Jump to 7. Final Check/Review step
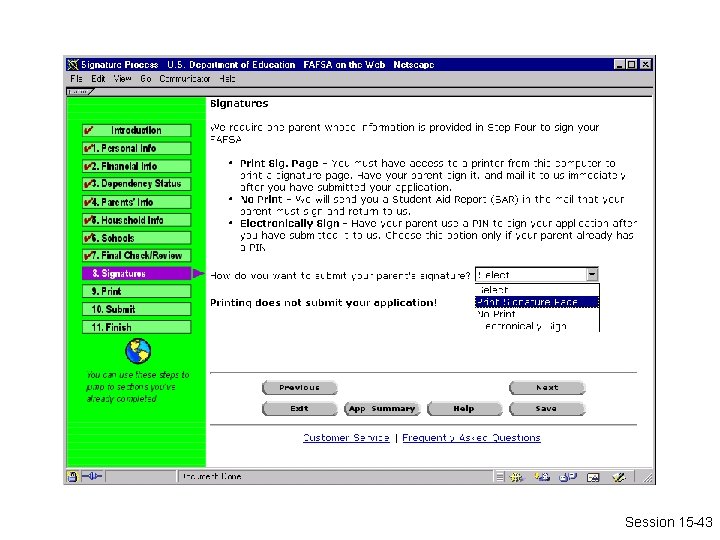This screenshot has width=720, height=540. (x=136, y=255)
